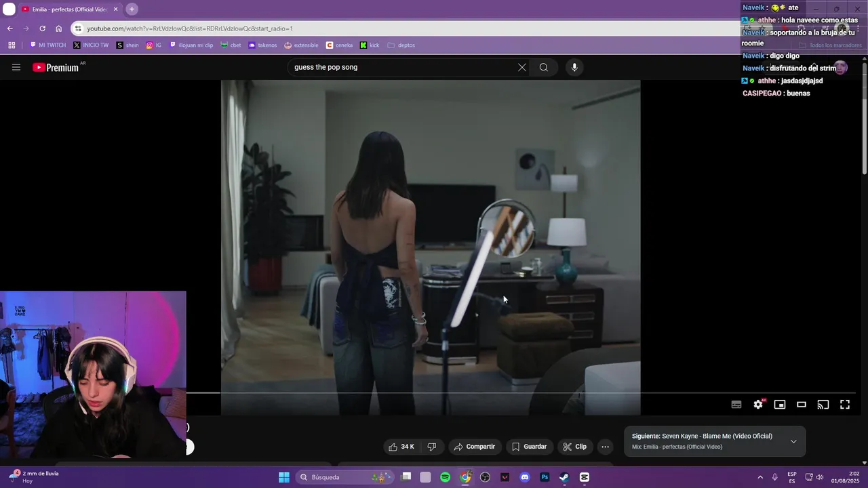Clear the search box text
Viewport: 868px width, 488px height.
tap(522, 67)
